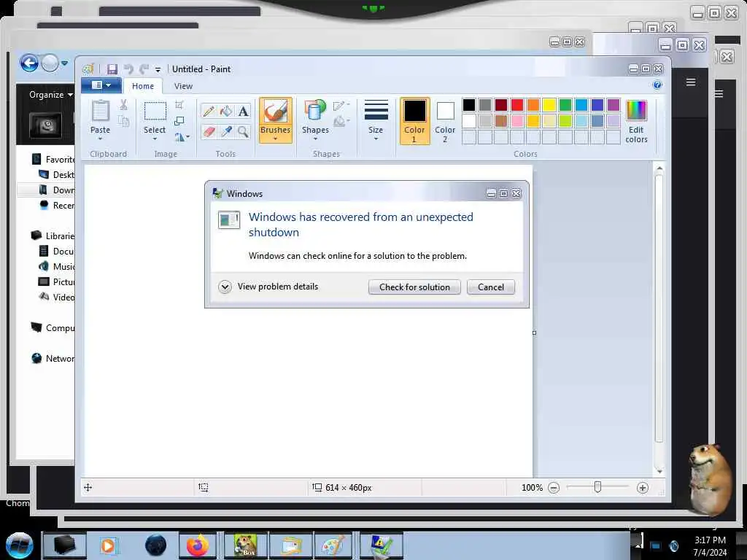Click the Edit colors rainbow icon

636,111
